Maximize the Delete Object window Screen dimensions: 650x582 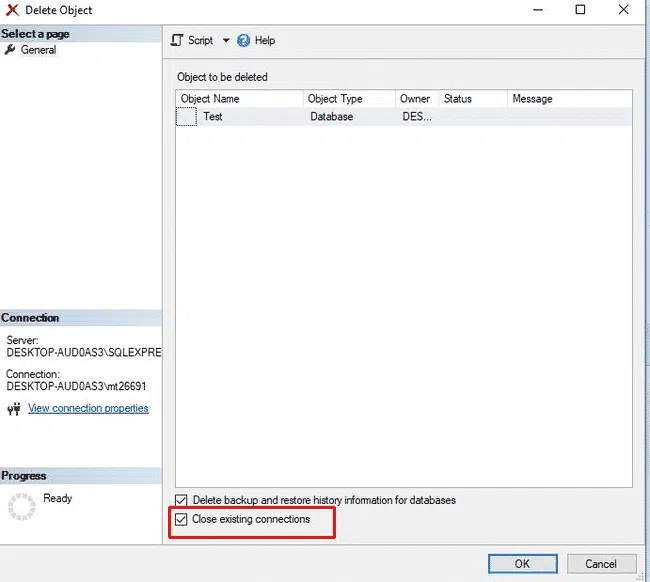pos(580,10)
